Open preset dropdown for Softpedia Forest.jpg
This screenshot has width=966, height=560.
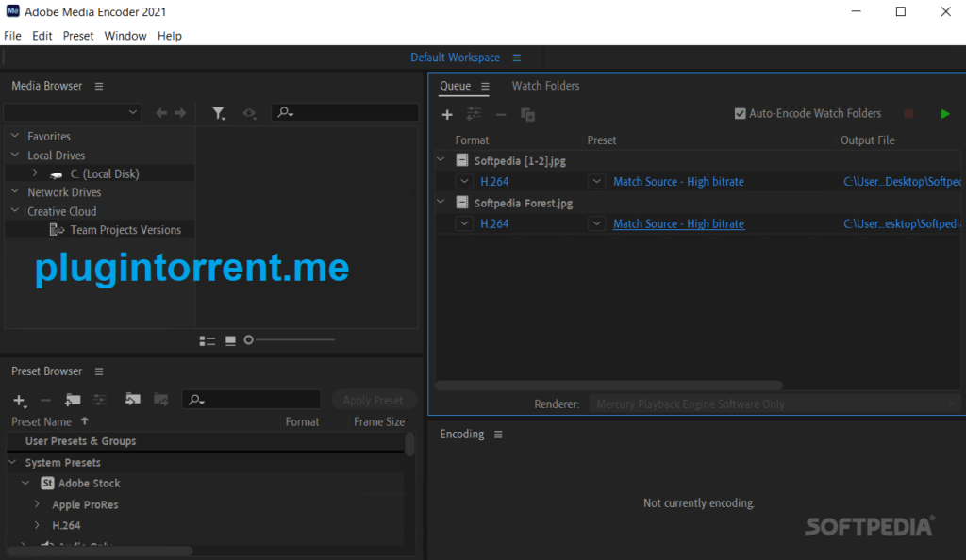596,223
